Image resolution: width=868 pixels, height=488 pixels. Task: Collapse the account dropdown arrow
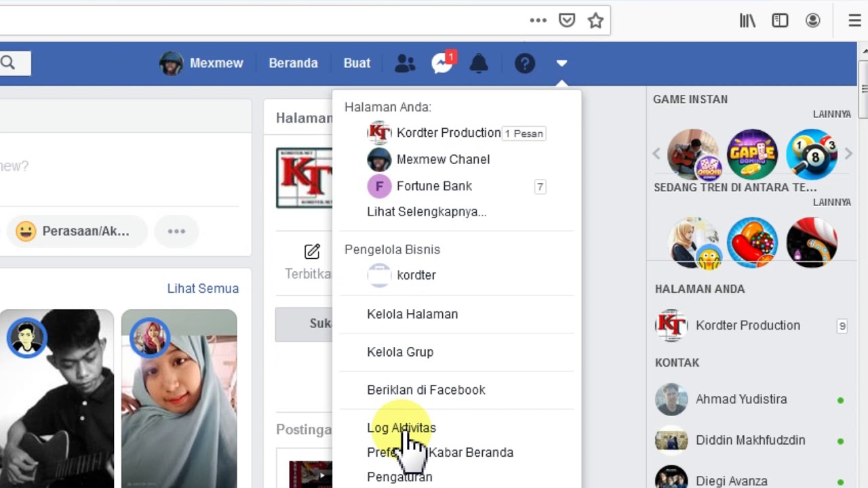[x=561, y=63]
